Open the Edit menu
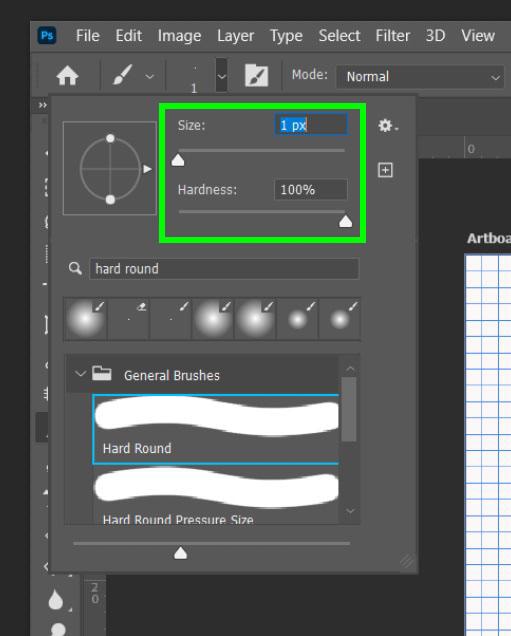The width and height of the screenshot is (511, 636). coord(129,36)
